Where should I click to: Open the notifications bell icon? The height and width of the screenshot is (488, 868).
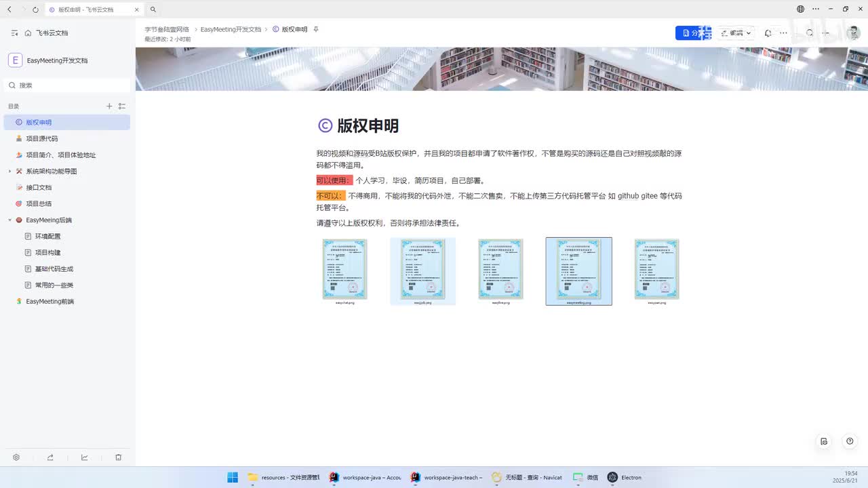click(x=768, y=33)
